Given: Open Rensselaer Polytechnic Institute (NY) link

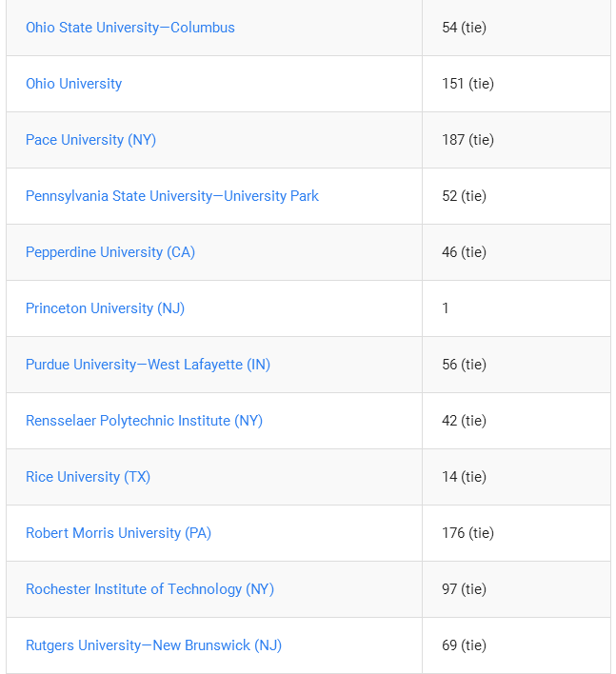Looking at the screenshot, I should 144,421.
